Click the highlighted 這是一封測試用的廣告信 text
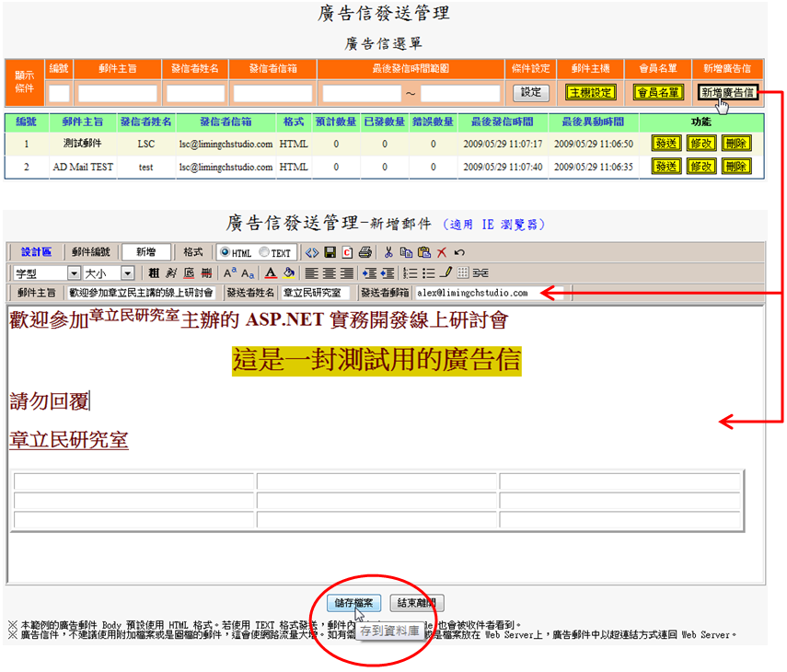787x672 pixels. point(376,360)
